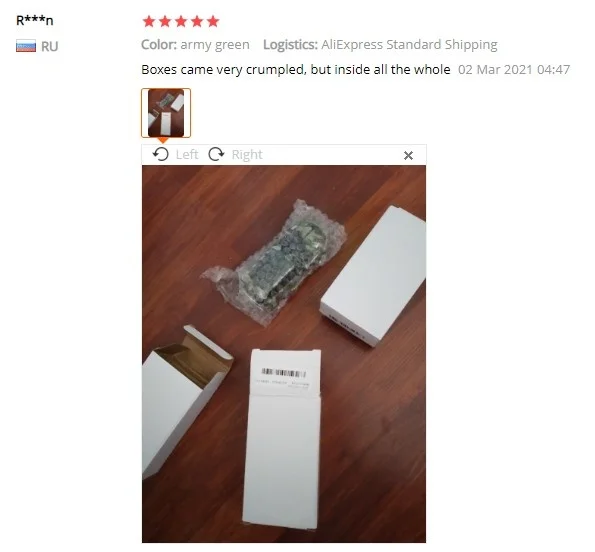
Task: Click the fourth red rating star
Action: pos(197,21)
